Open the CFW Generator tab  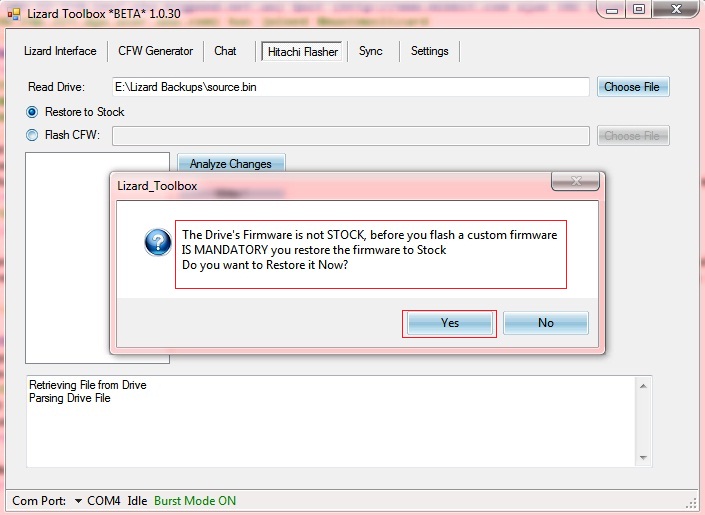click(x=156, y=51)
